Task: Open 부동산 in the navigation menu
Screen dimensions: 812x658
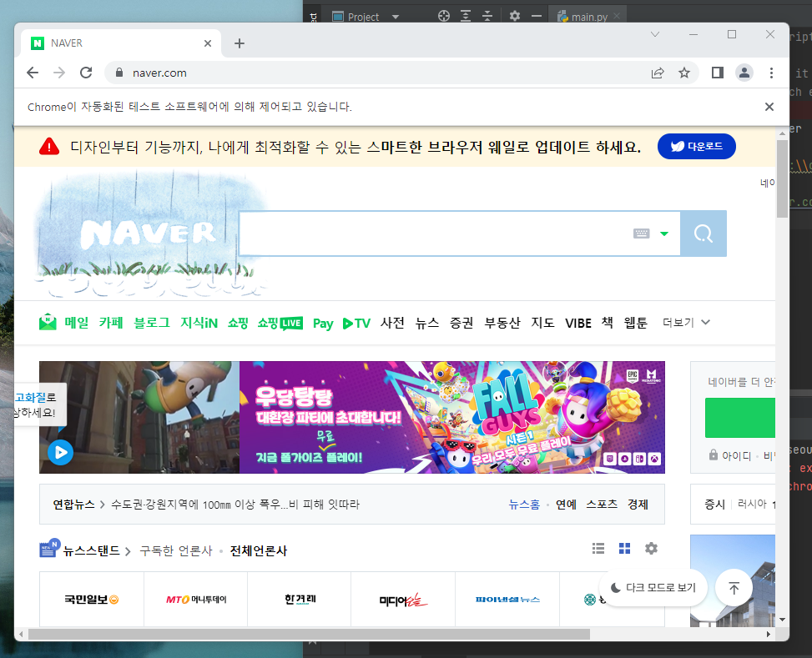Action: coord(502,323)
